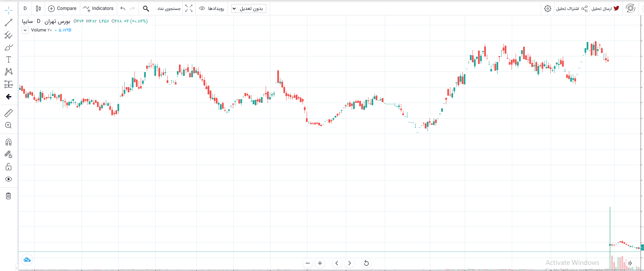This screenshot has width=644, height=271.
Task: Open the candlestick chart style selector
Action: 38,9
